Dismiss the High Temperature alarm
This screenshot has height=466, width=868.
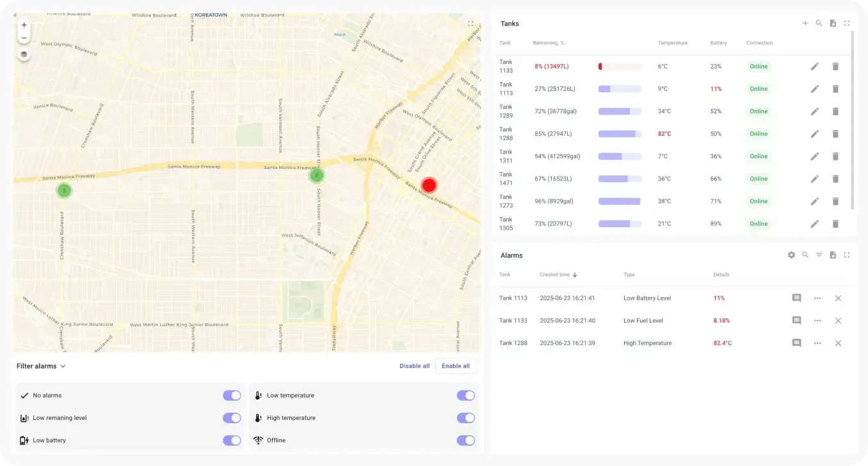click(x=838, y=343)
